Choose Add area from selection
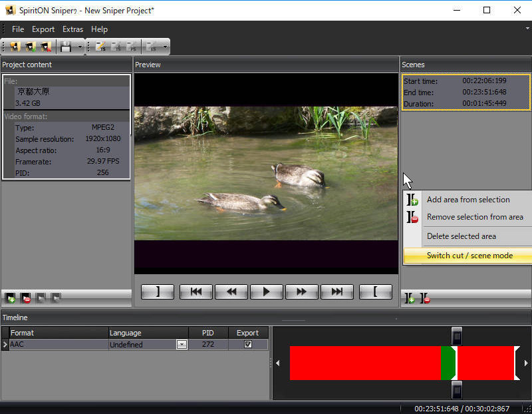 [x=468, y=200]
